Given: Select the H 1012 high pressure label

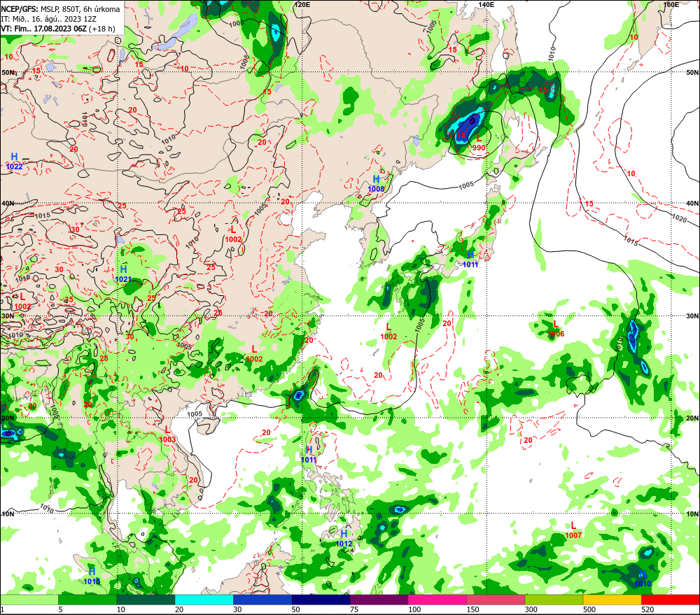Looking at the screenshot, I should tap(344, 539).
